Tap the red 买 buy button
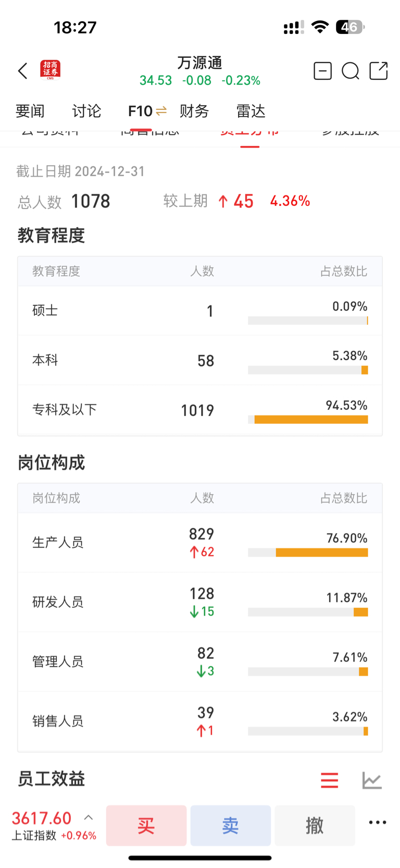The image size is (400, 868). [x=146, y=825]
